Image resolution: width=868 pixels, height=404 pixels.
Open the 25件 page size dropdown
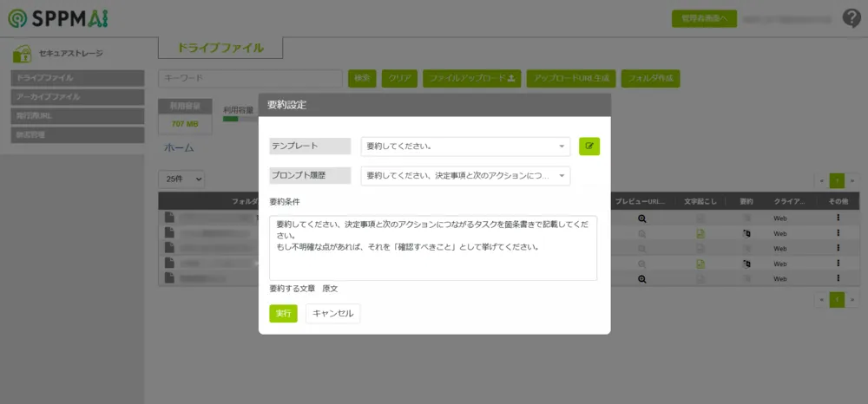(181, 179)
